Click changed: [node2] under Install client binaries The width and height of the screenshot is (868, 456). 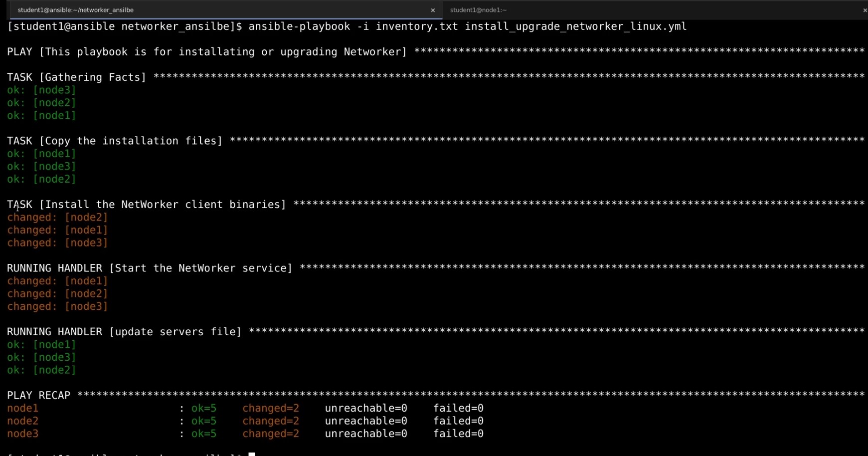coord(57,218)
